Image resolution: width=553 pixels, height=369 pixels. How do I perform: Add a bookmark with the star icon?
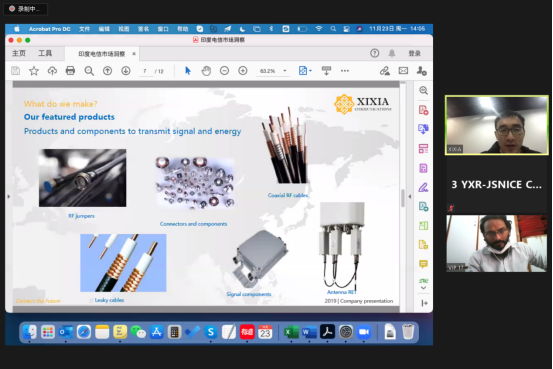34,71
